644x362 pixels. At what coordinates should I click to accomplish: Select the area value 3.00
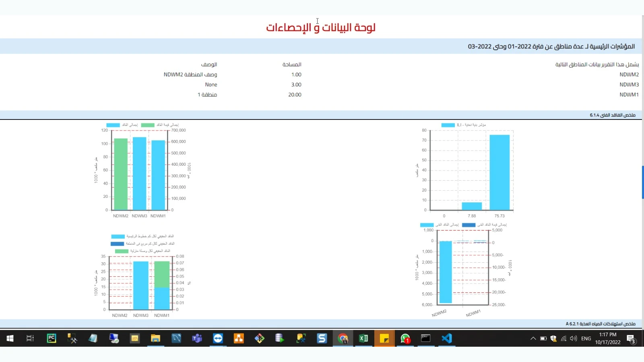coord(296,85)
